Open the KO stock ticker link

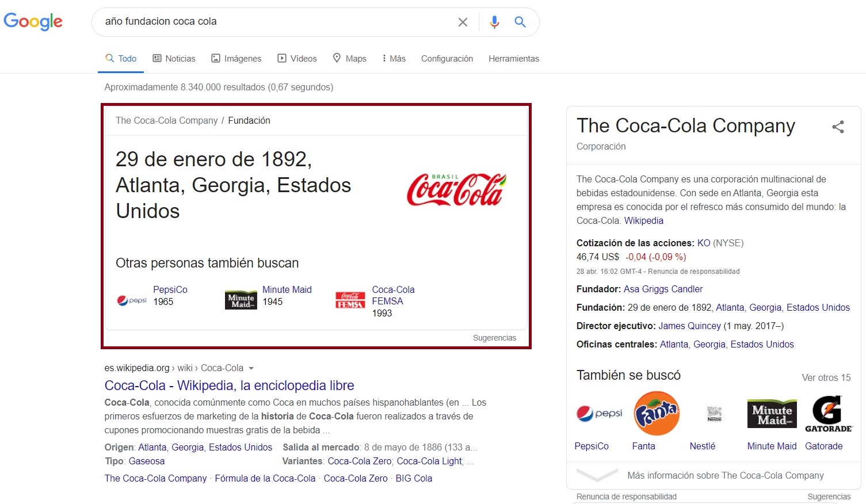click(x=703, y=243)
